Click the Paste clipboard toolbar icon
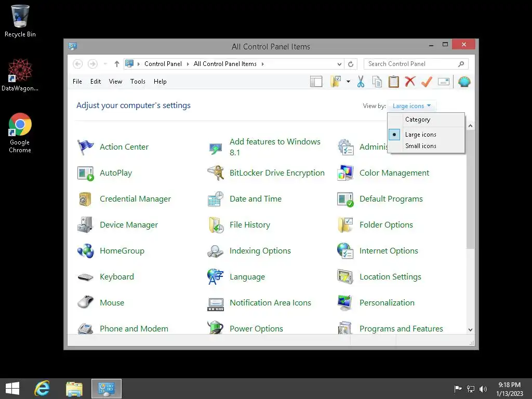Image resolution: width=532 pixels, height=399 pixels. tap(394, 82)
